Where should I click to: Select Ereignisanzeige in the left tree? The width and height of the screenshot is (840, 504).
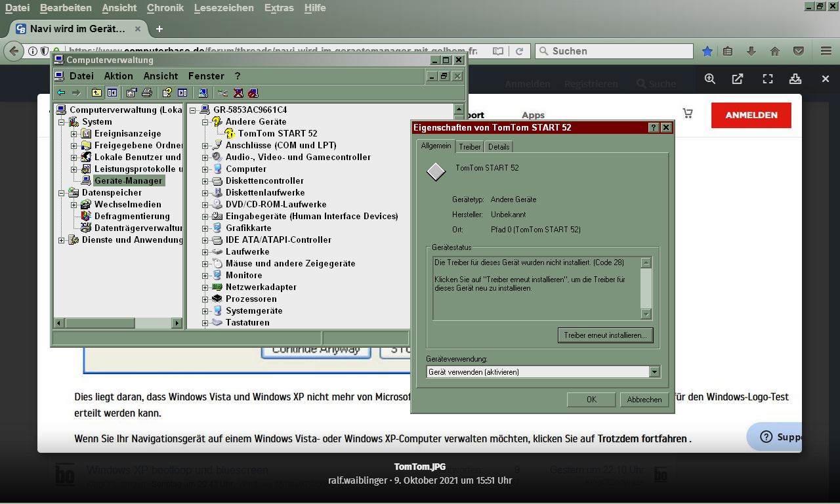(127, 134)
